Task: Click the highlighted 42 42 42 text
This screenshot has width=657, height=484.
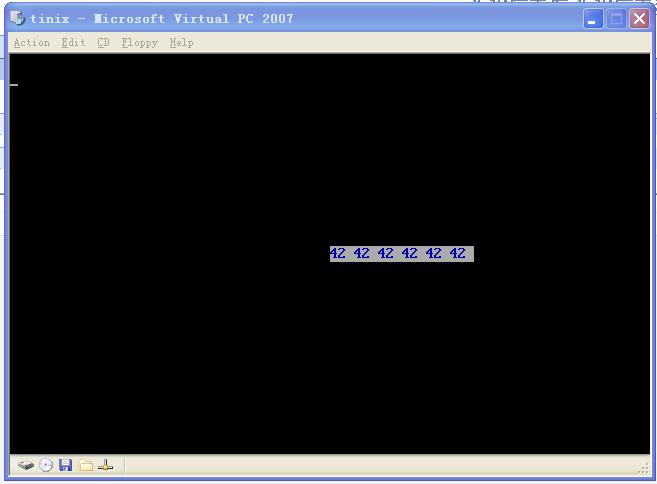Action: (x=402, y=254)
